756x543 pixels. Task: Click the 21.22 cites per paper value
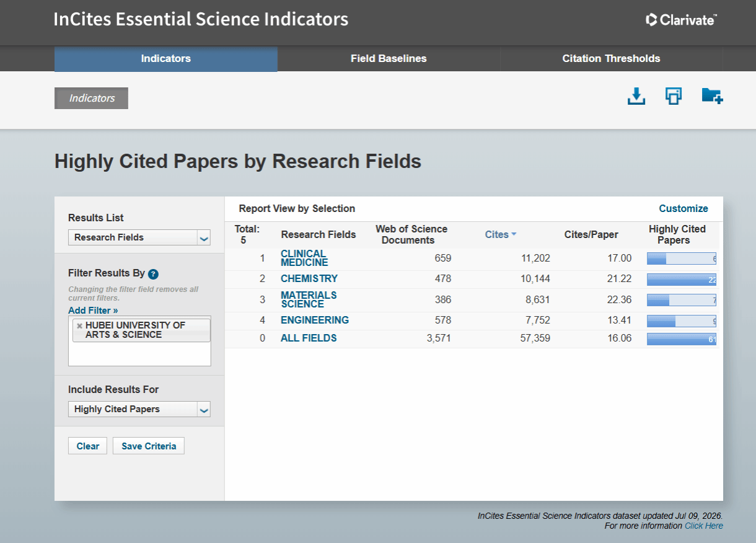[620, 279]
